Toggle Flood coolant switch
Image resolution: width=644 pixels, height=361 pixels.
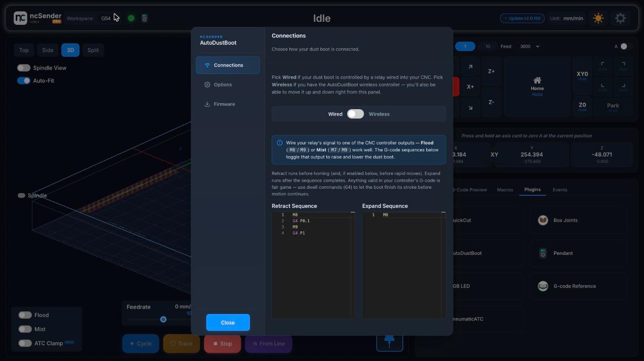pos(25,315)
